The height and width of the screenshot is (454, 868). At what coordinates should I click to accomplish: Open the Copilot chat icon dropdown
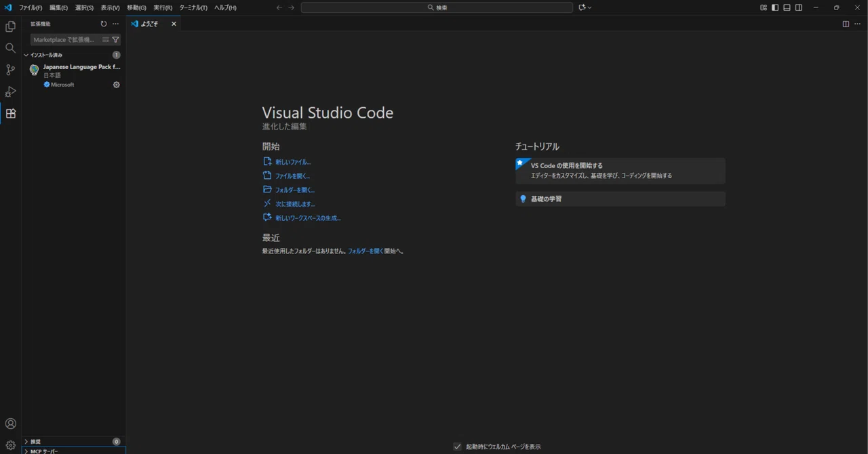tap(585, 7)
